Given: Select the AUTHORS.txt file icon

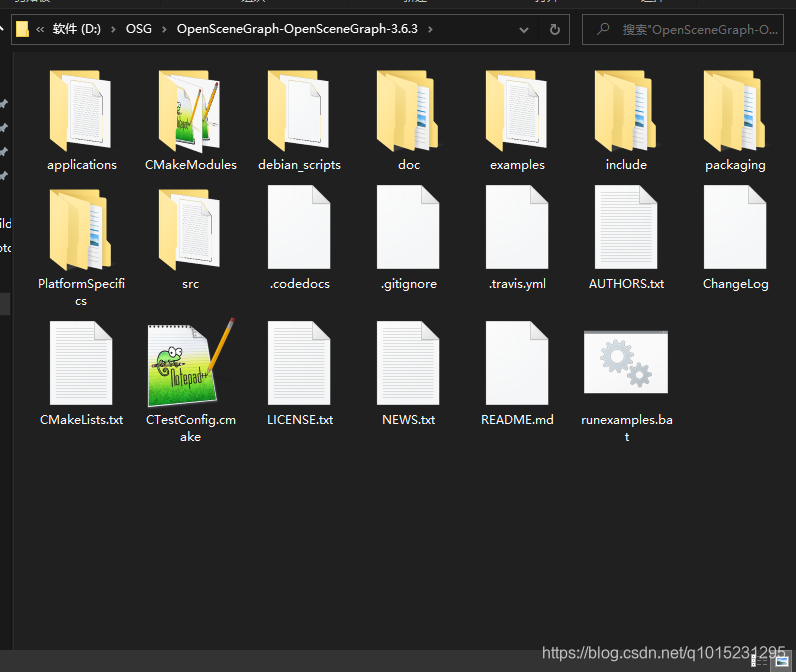Looking at the screenshot, I should tap(626, 227).
